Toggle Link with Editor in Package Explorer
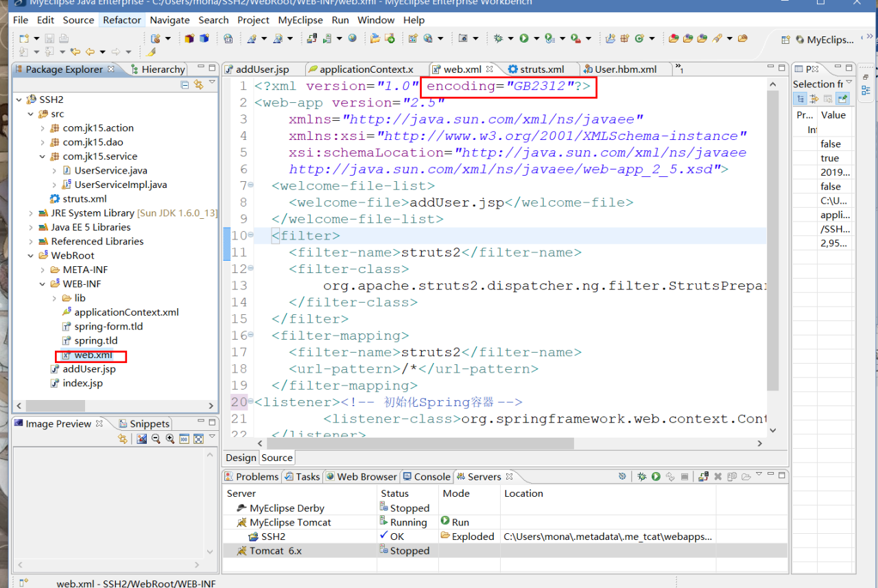This screenshot has height=588, width=878. tap(198, 84)
